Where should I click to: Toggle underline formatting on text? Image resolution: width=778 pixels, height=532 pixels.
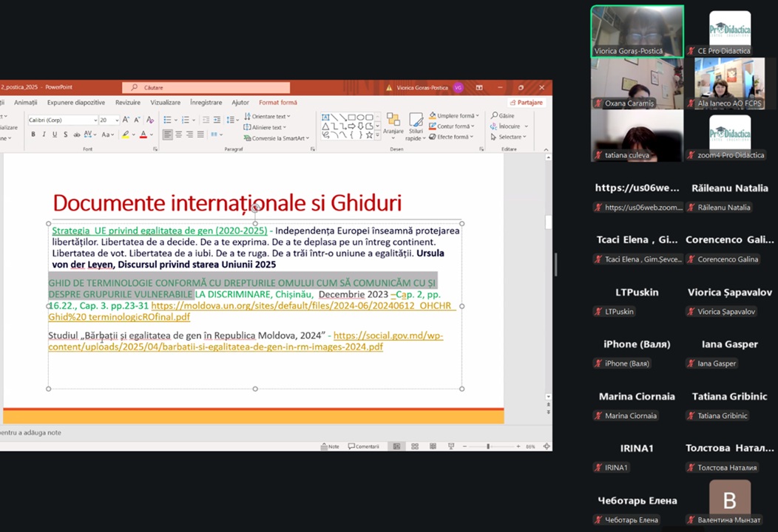coord(55,134)
